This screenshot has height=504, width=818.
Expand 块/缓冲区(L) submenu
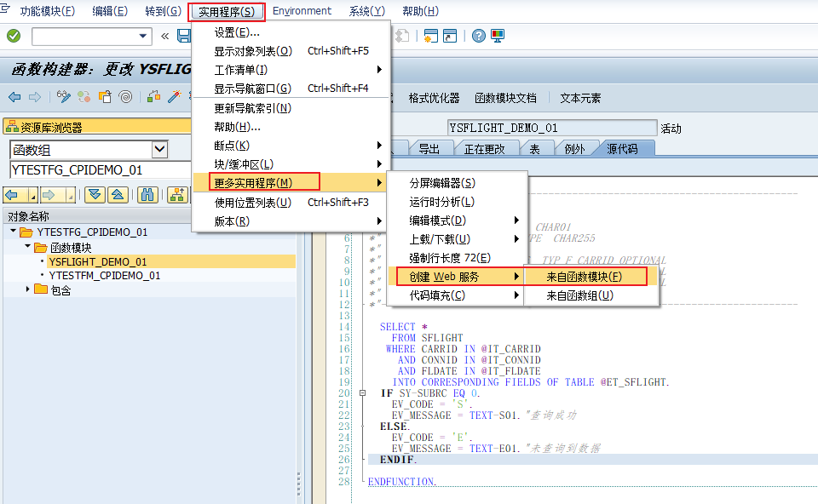coord(291,164)
